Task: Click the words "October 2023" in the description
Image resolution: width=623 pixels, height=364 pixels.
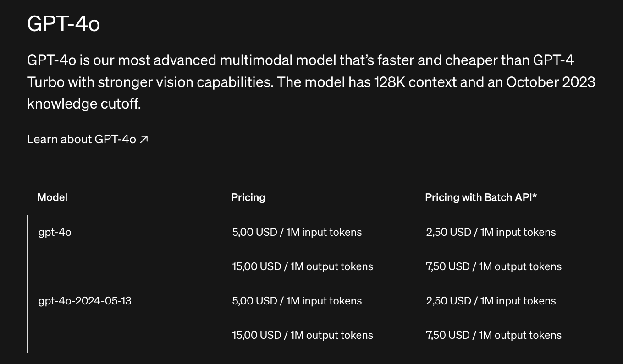Action: [551, 82]
